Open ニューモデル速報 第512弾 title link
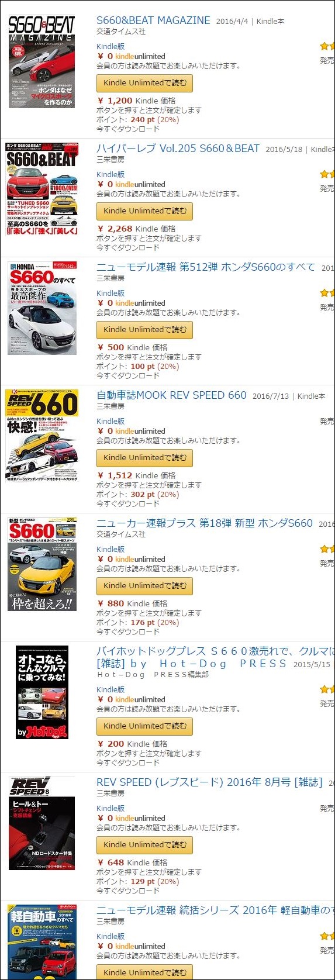This screenshot has height=980, width=335. tap(206, 267)
